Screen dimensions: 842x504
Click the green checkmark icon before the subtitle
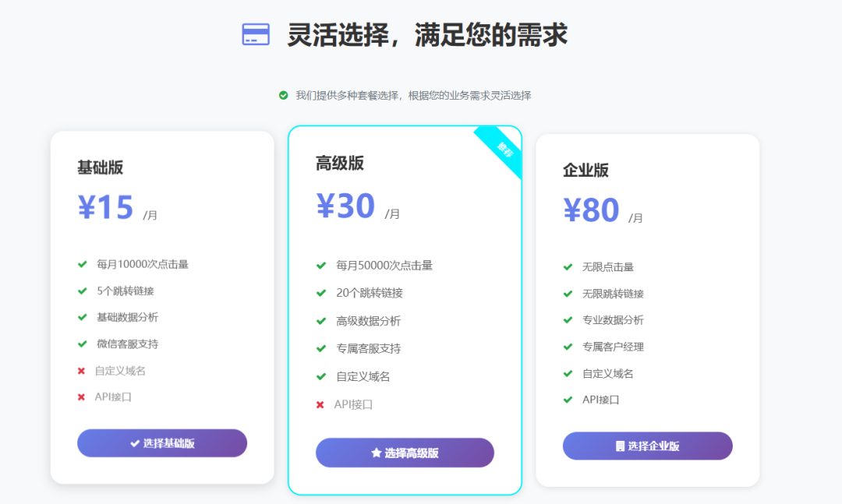tap(283, 93)
